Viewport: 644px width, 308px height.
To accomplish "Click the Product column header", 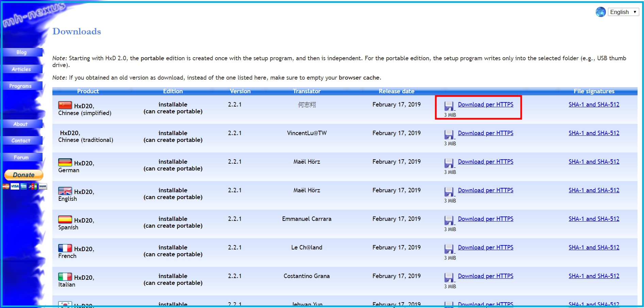I will 88,91.
